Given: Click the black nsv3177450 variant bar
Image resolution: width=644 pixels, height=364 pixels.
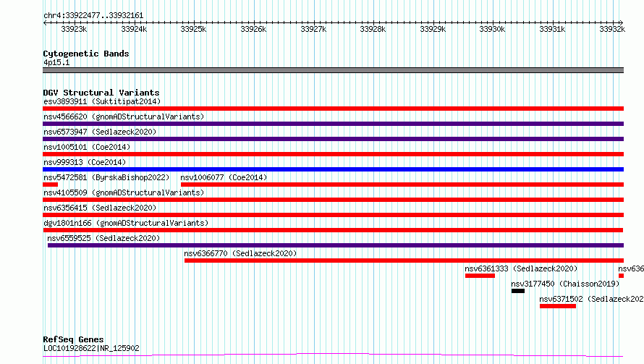Looking at the screenshot, I should [518, 291].
